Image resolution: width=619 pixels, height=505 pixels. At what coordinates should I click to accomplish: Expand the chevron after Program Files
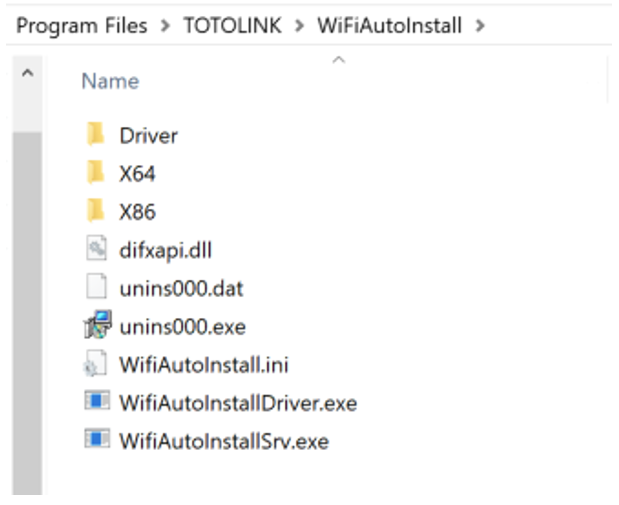pos(165,26)
